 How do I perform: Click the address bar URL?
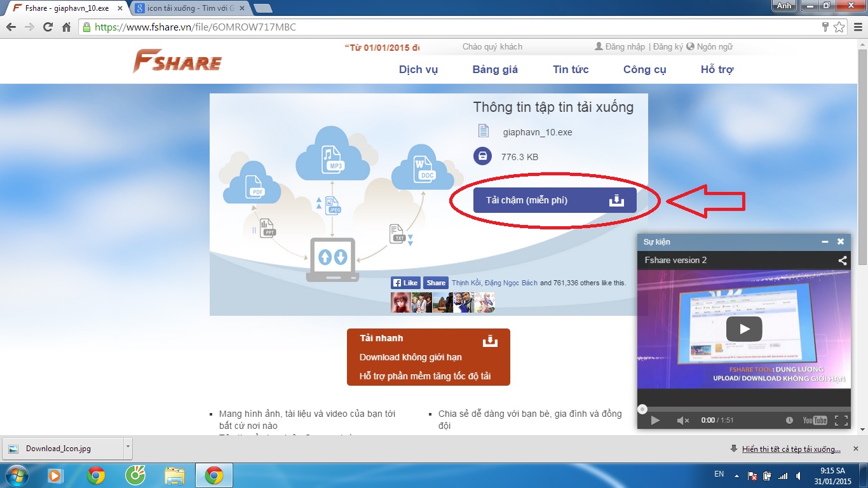195,27
